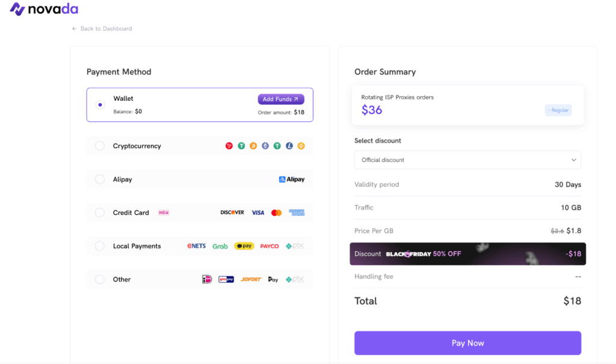
Task: Click the Bitcoin cryptocurrency icon
Action: coord(253,146)
